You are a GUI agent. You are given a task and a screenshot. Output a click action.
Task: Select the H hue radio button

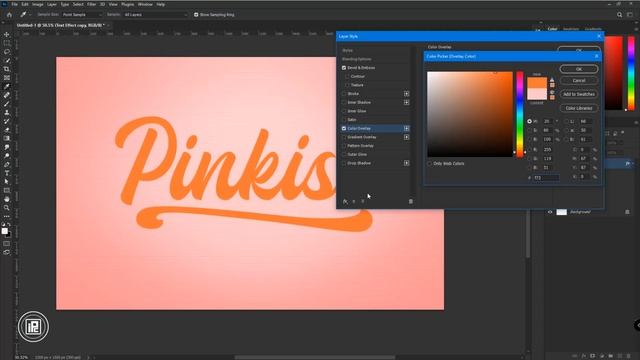coord(529,121)
